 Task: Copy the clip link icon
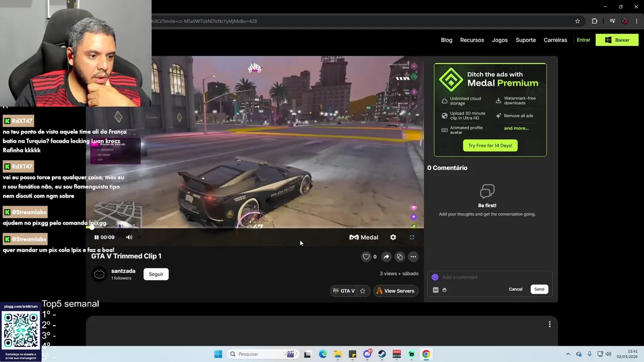(x=399, y=257)
